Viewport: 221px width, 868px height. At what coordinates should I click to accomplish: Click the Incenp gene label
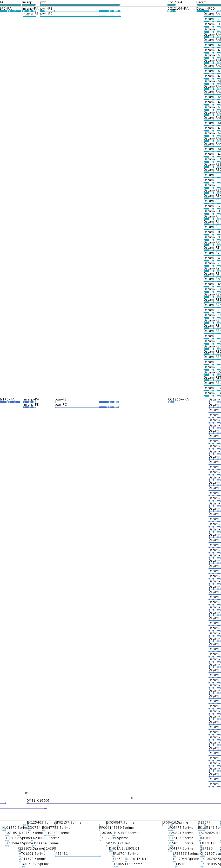point(27,2)
